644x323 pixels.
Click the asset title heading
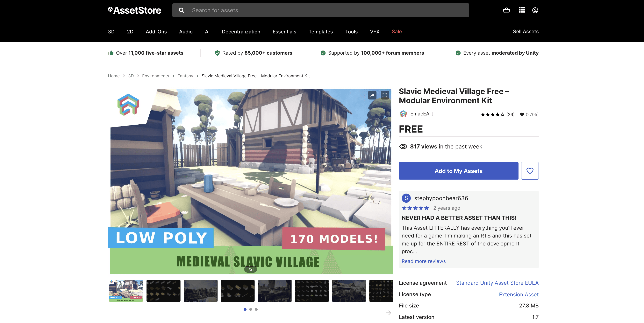[454, 96]
